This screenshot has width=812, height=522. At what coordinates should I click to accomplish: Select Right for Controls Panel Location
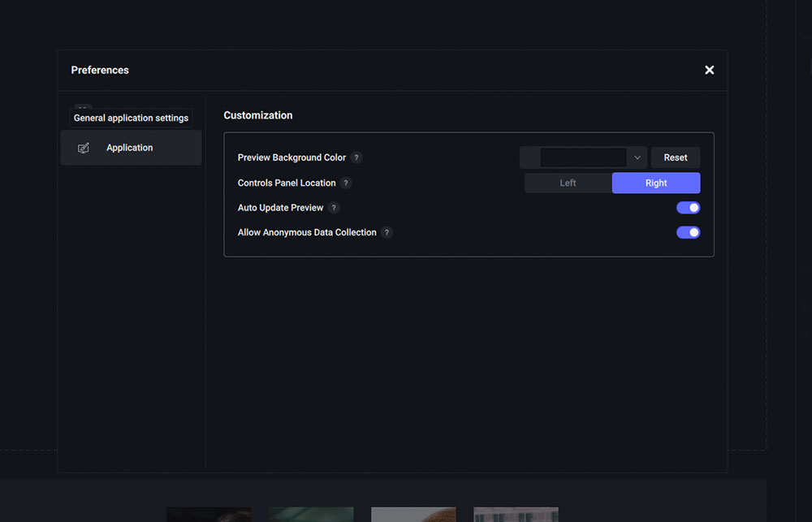click(655, 183)
